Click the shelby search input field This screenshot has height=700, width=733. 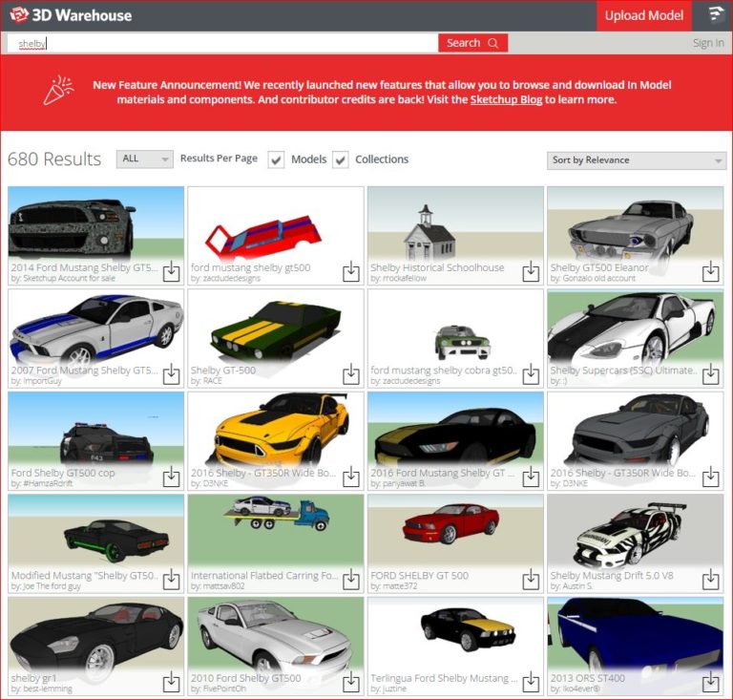pyautogui.click(x=222, y=43)
